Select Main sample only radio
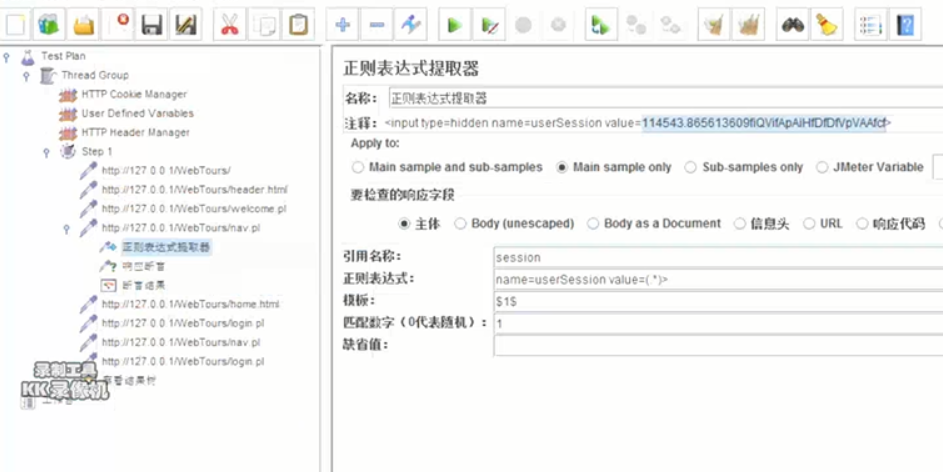The width and height of the screenshot is (943, 472). pos(562,167)
